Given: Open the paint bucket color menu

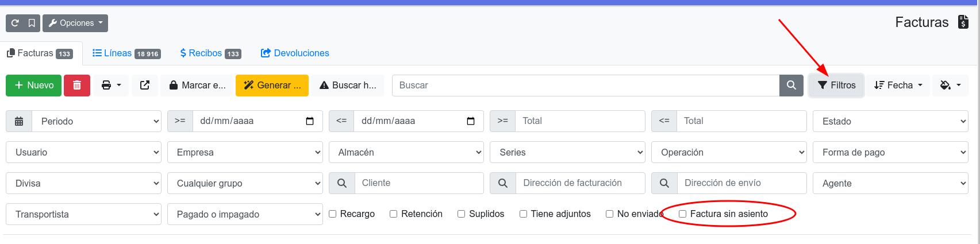Looking at the screenshot, I should pos(950,86).
